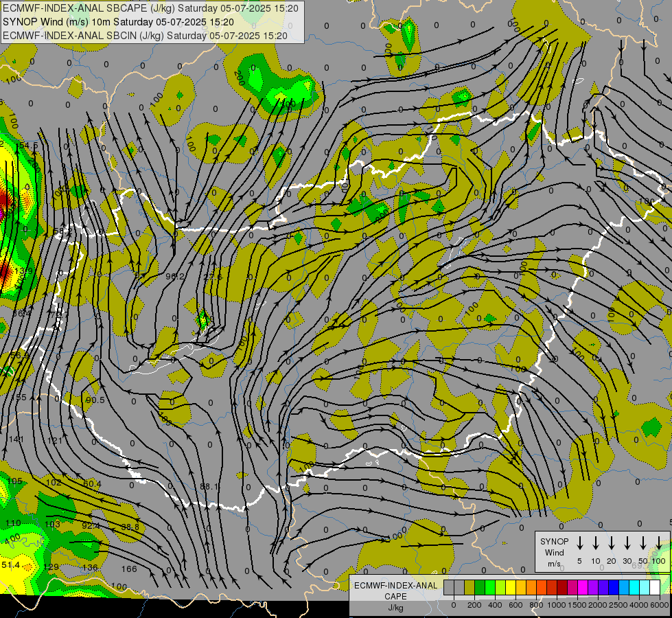Viewport: 672px width, 618px height.
Task: Click the 51.4 value on the map
Action: [10, 565]
